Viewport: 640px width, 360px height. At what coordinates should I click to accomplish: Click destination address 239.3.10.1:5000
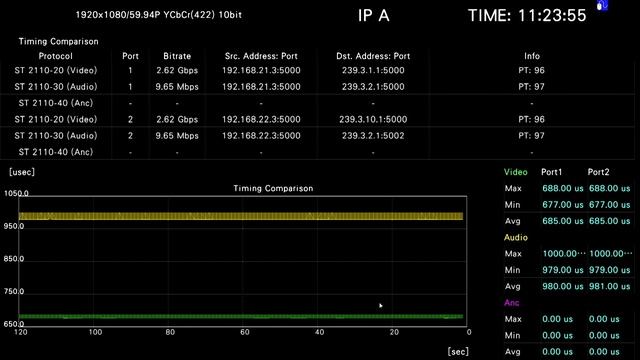pos(373,119)
